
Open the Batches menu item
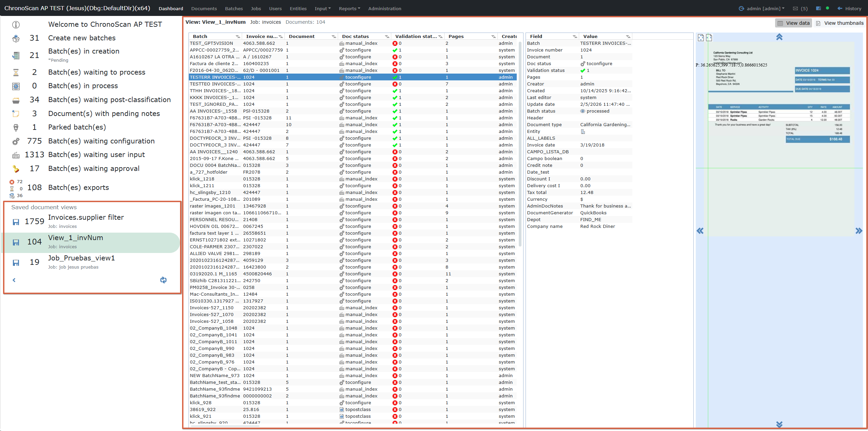pos(234,8)
